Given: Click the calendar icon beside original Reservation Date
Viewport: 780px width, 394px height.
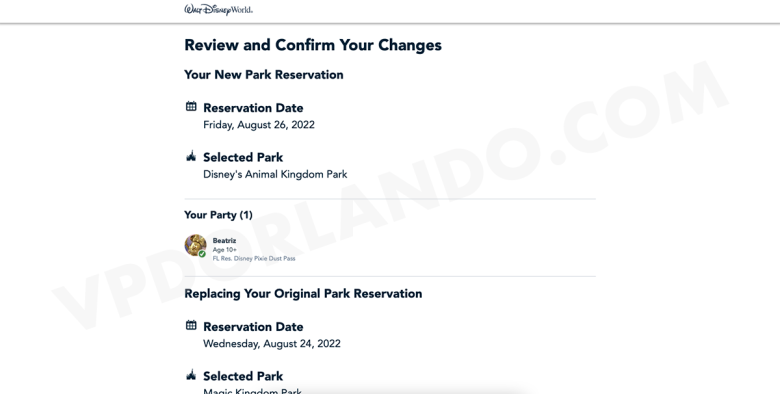Looking at the screenshot, I should [191, 325].
